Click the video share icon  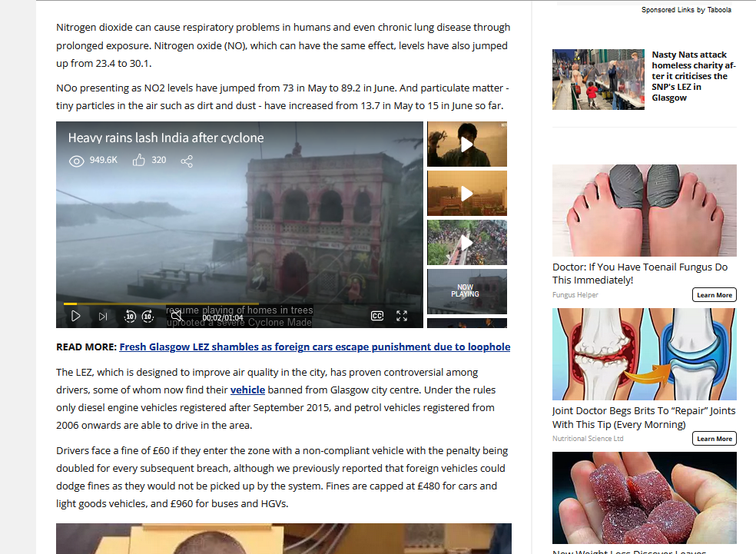(x=187, y=161)
